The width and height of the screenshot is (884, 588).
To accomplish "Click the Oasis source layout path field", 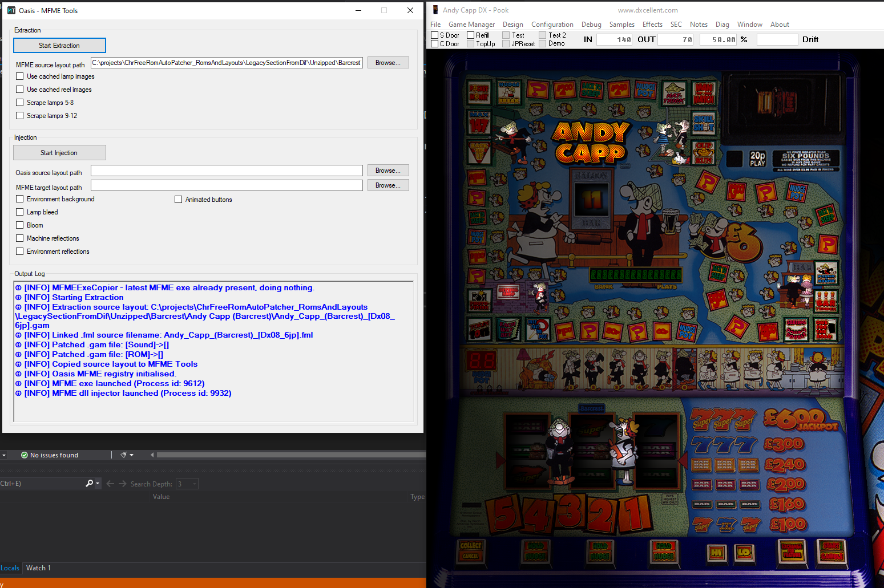I will (227, 171).
